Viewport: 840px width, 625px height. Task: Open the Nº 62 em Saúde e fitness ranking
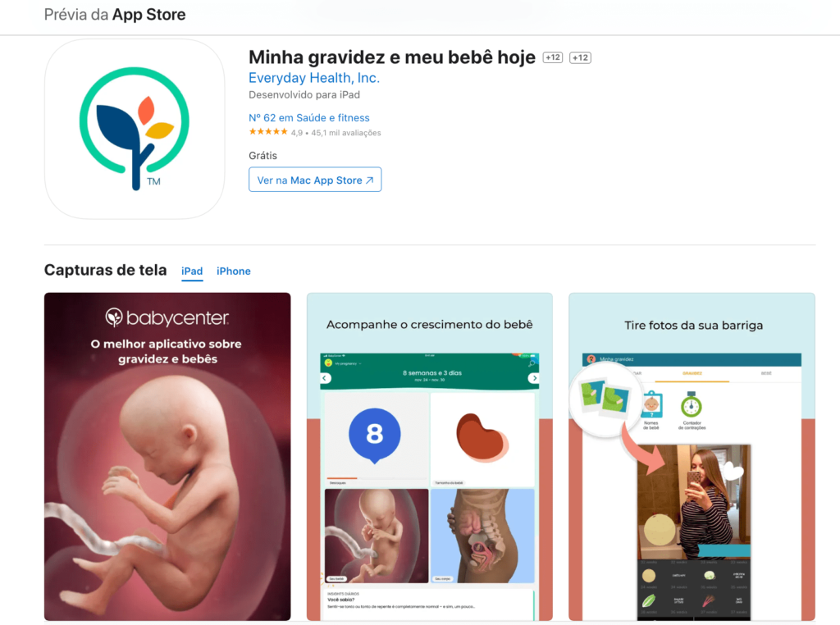point(309,118)
